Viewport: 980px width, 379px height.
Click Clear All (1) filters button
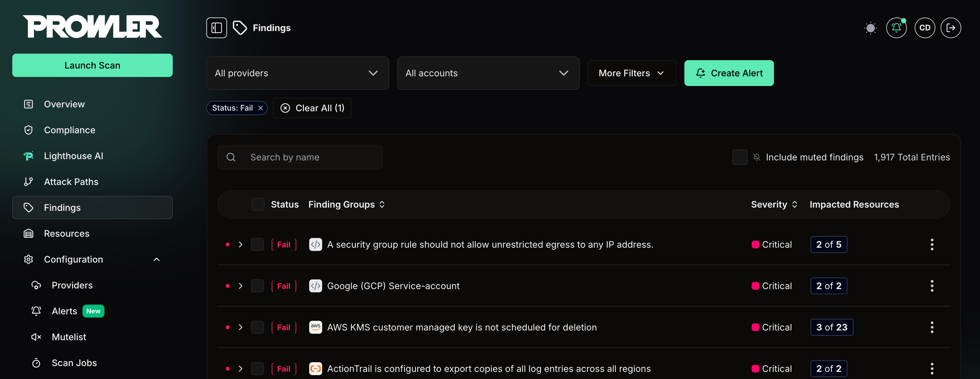coord(312,108)
